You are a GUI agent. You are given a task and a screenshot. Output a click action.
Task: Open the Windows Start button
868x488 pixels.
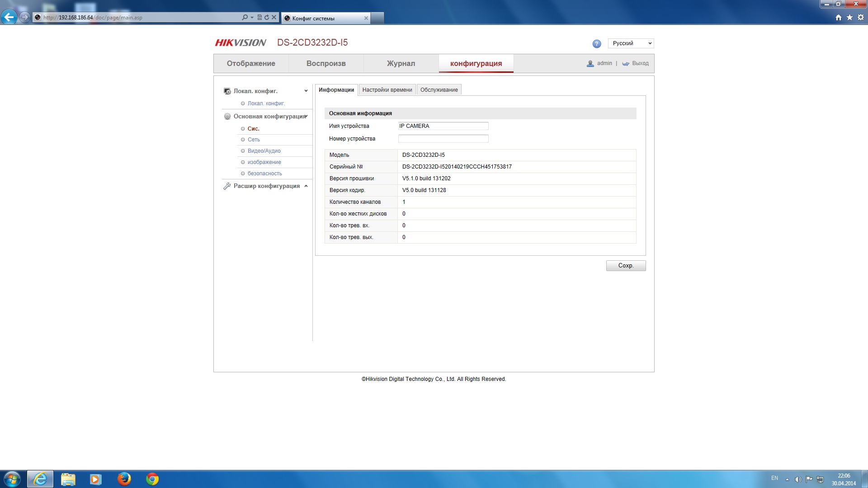[12, 479]
